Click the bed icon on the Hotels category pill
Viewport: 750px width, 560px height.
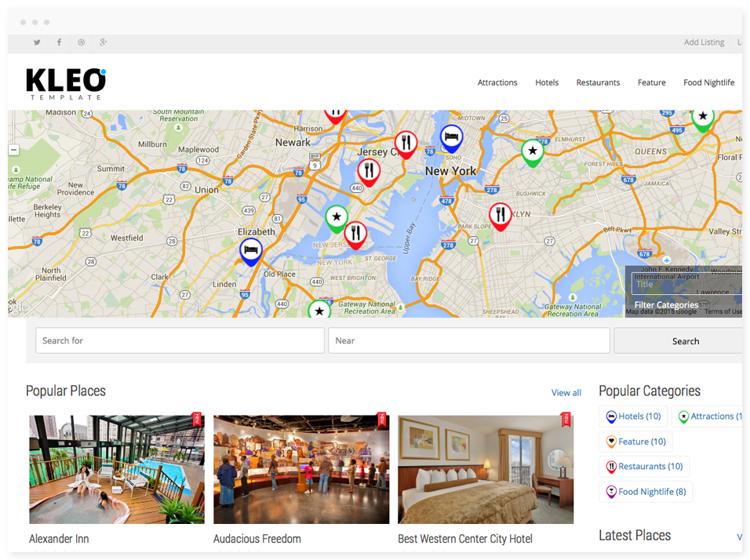point(610,416)
